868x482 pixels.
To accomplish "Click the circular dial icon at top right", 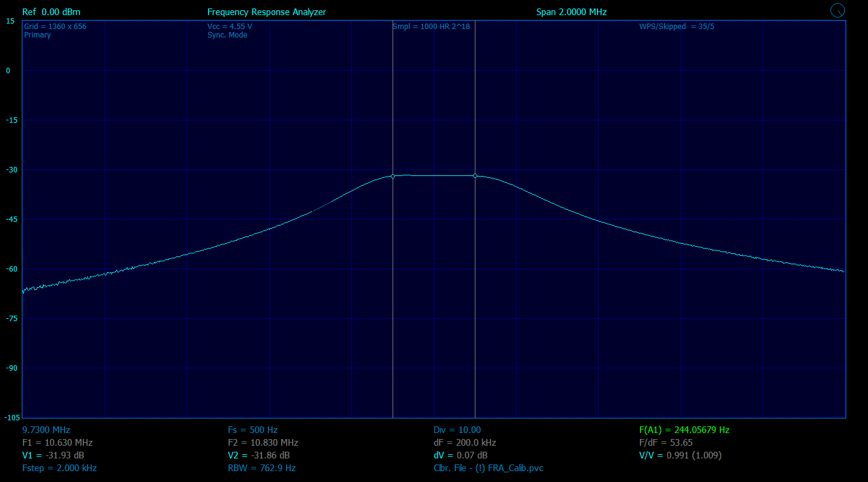I will click(838, 10).
